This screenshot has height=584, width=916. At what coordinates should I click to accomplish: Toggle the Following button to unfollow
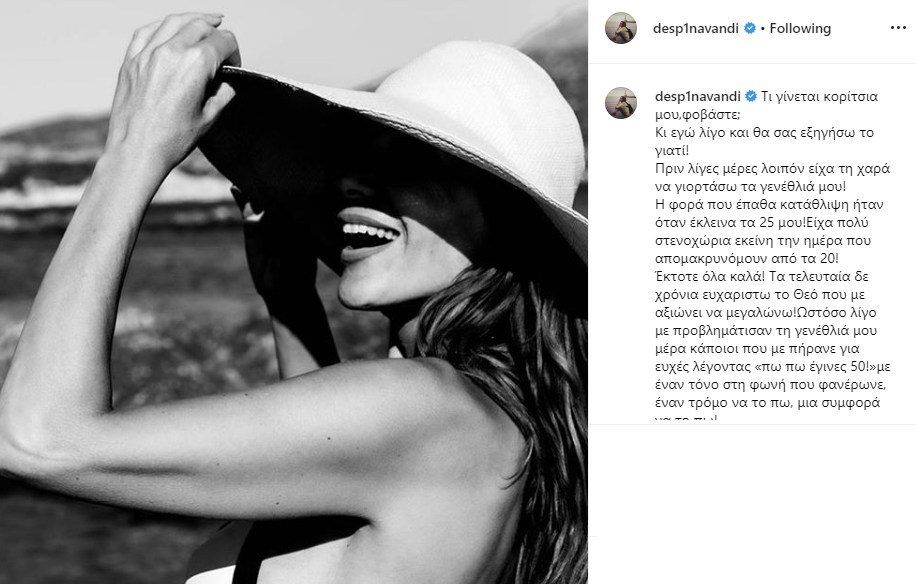[x=800, y=28]
